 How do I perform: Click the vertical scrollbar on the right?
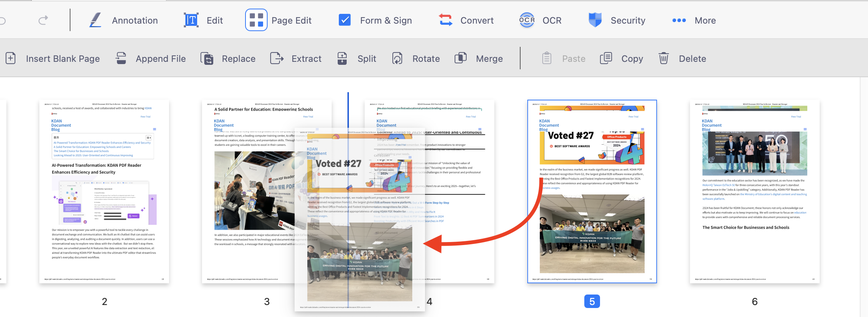pyautogui.click(x=864, y=197)
